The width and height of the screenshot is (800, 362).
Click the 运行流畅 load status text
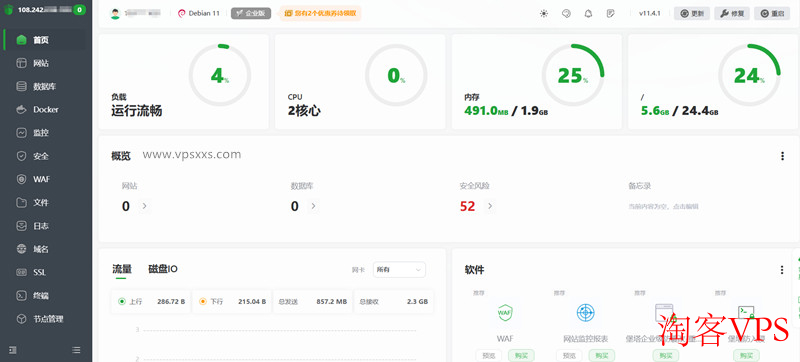tap(137, 111)
